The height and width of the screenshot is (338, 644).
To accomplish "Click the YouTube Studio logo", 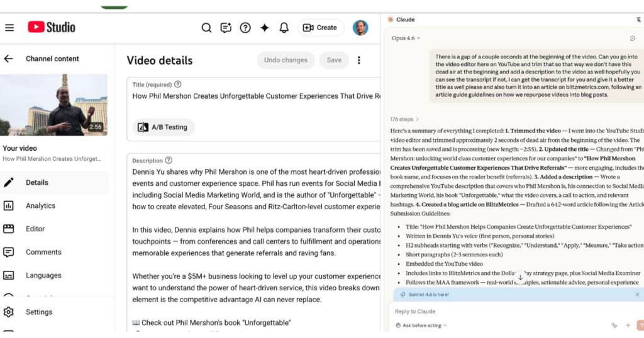I will (52, 27).
